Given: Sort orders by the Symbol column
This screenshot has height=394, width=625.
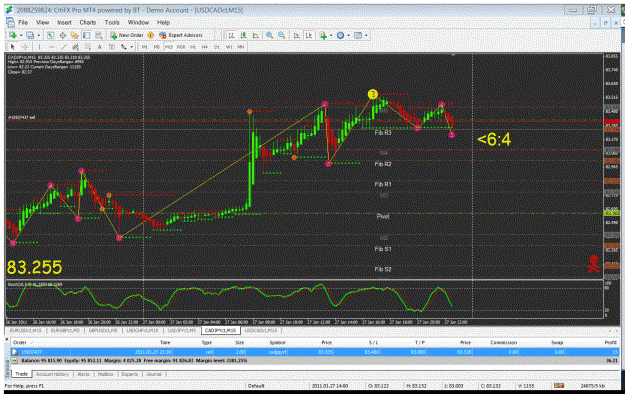Looking at the screenshot, I should [x=277, y=343].
